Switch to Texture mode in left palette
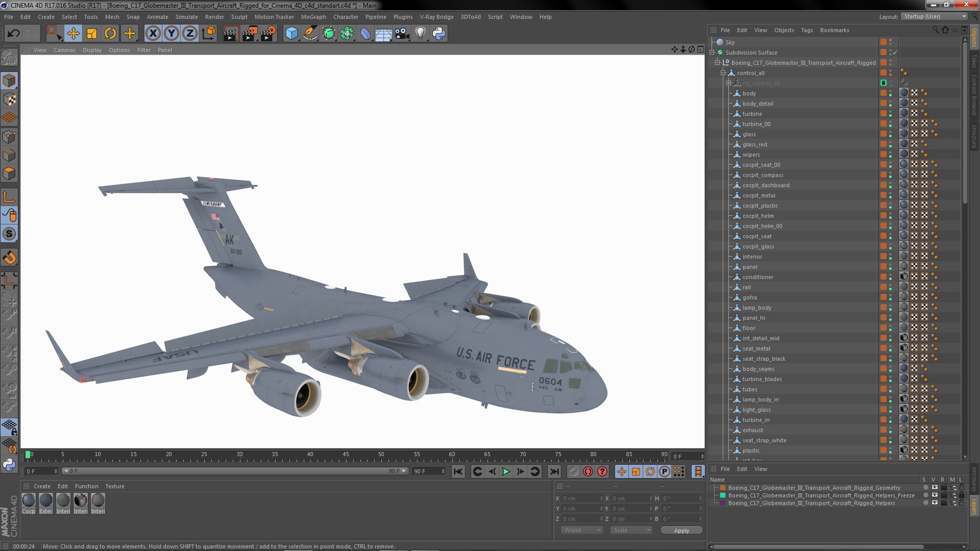The height and width of the screenshot is (551, 980). (9, 99)
